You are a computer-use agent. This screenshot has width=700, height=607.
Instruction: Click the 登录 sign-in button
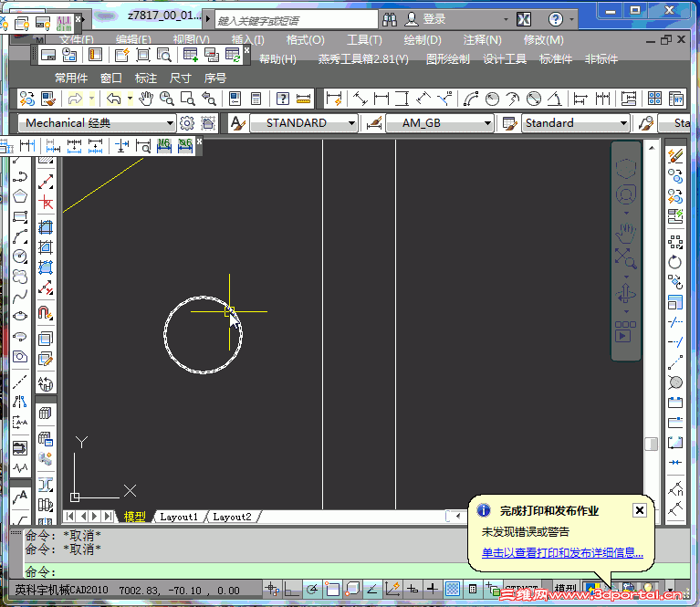[426, 19]
